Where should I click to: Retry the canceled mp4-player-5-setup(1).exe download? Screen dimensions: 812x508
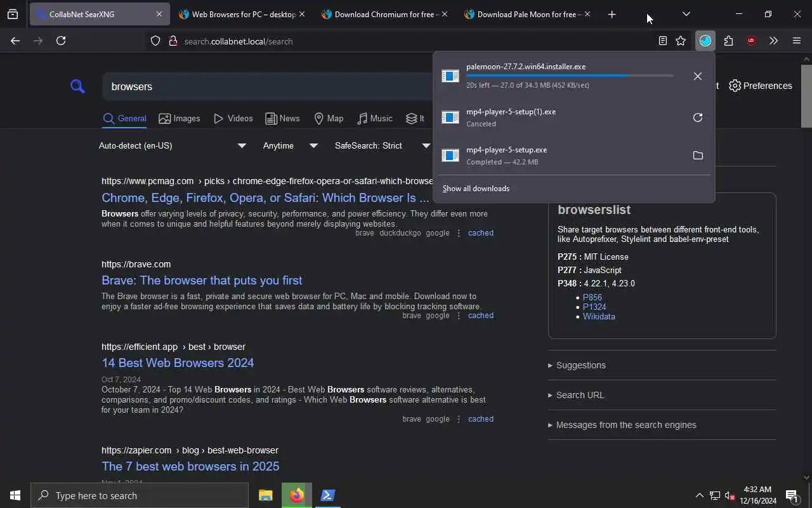[698, 117]
